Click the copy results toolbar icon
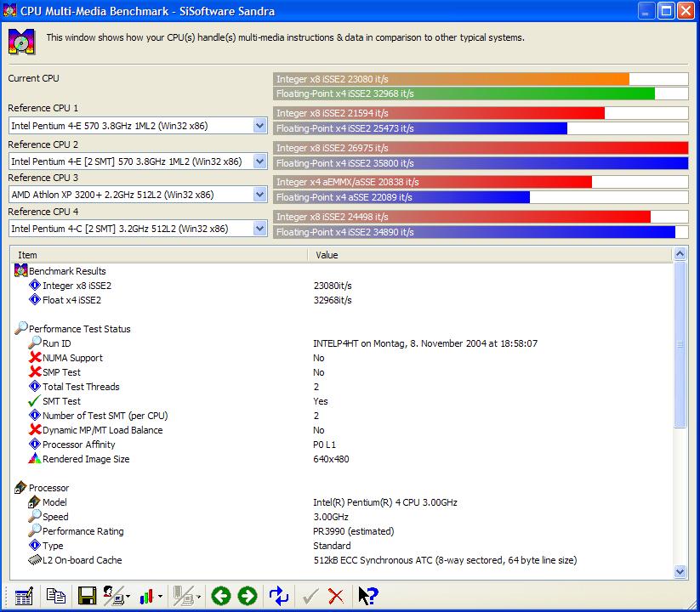 (x=56, y=596)
